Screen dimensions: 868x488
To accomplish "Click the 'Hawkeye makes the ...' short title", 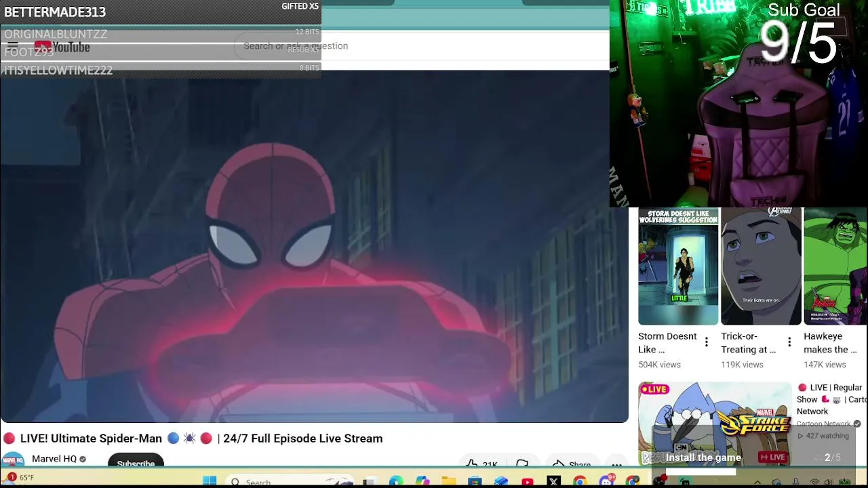I will 831,343.
